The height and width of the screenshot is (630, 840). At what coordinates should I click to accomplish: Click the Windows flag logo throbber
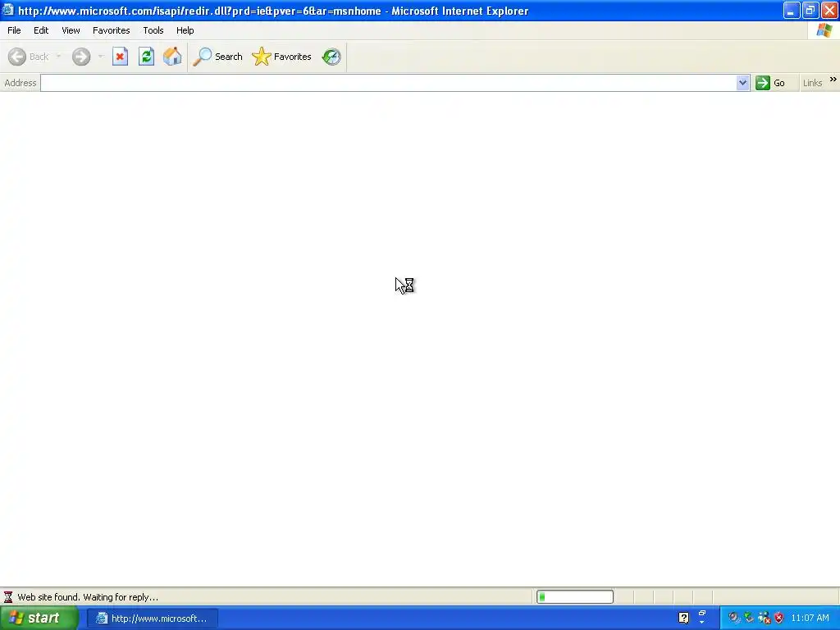[824, 30]
